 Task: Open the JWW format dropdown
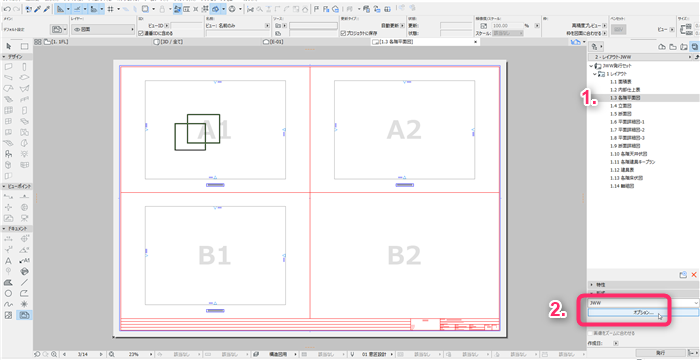coord(643,303)
